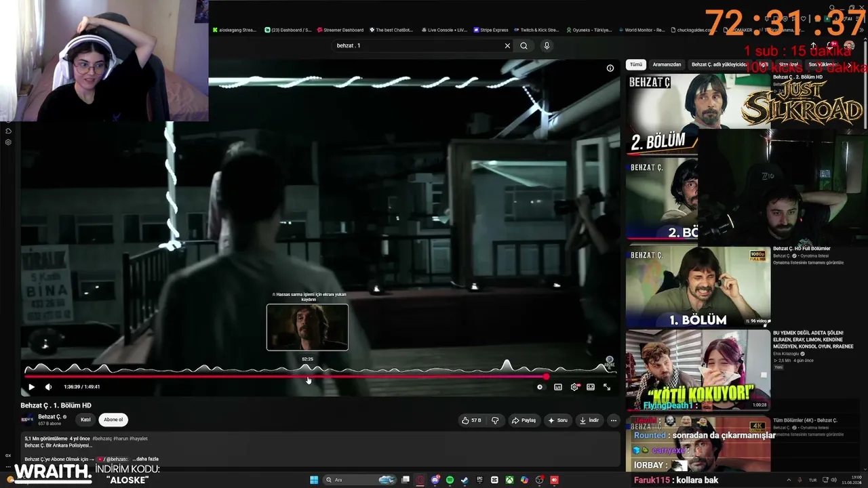Open Xbox app on taskbar
The width and height of the screenshot is (868, 488).
(x=509, y=480)
